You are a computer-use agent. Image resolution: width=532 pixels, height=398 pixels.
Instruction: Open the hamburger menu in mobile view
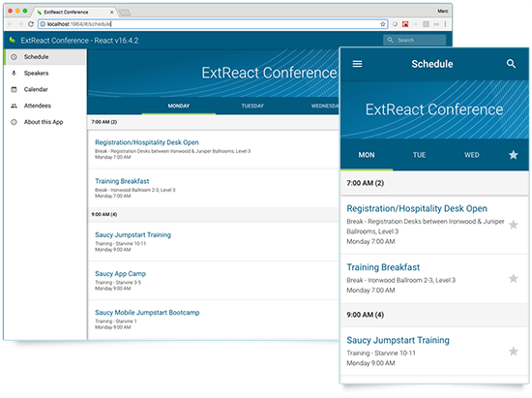[x=357, y=64]
